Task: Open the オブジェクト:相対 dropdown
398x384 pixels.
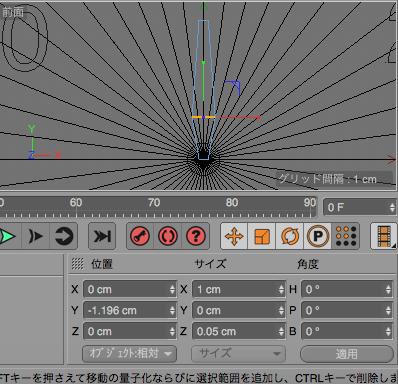Action: tap(130, 353)
